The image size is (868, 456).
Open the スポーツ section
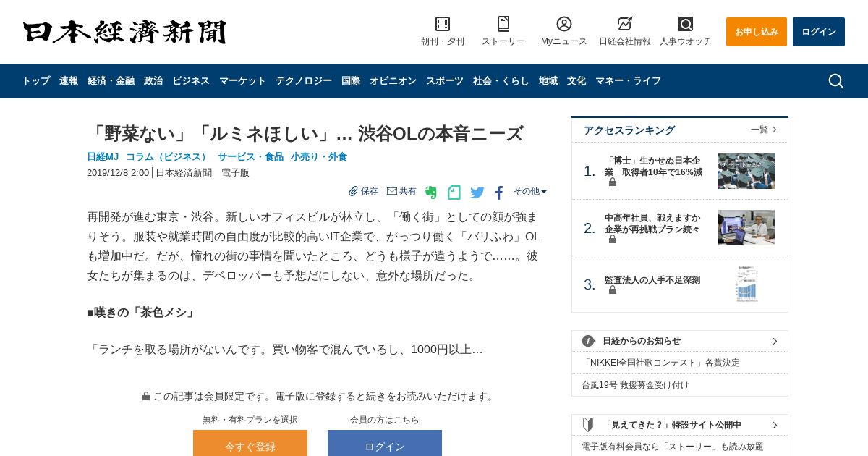(445, 81)
